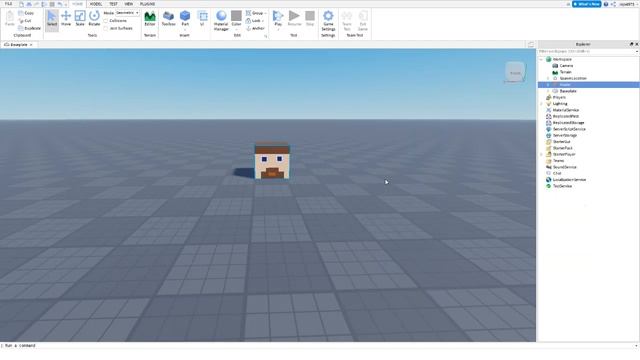Open the Part type dropdown arrow
Screen dimensions: 640x360
pyautogui.click(x=185, y=29)
